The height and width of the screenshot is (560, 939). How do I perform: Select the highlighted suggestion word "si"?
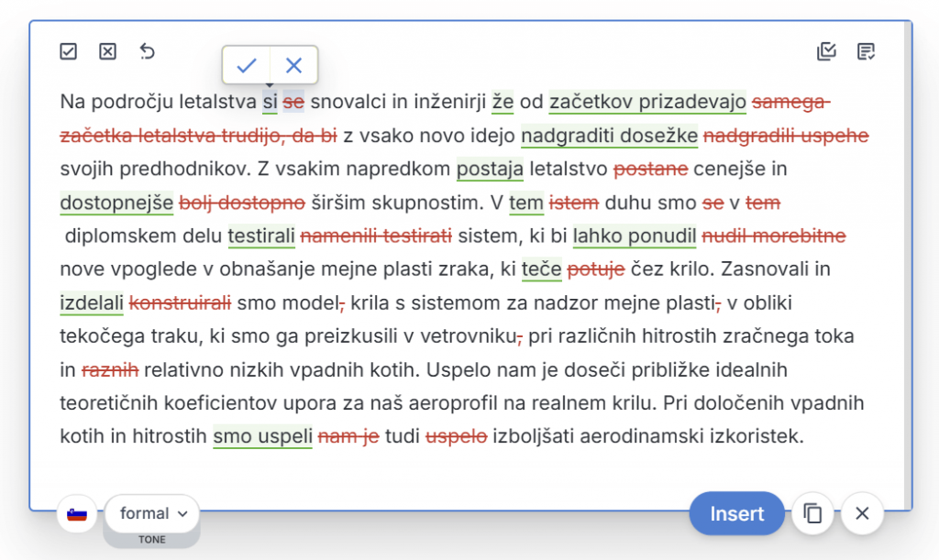(x=270, y=102)
